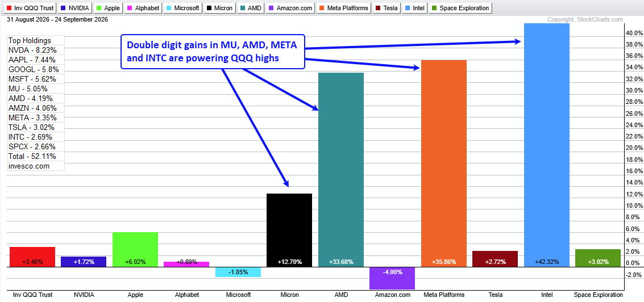The image size is (644, 302).
Task: Click the cyan Microsoft negative bar
Action: pyautogui.click(x=238, y=272)
